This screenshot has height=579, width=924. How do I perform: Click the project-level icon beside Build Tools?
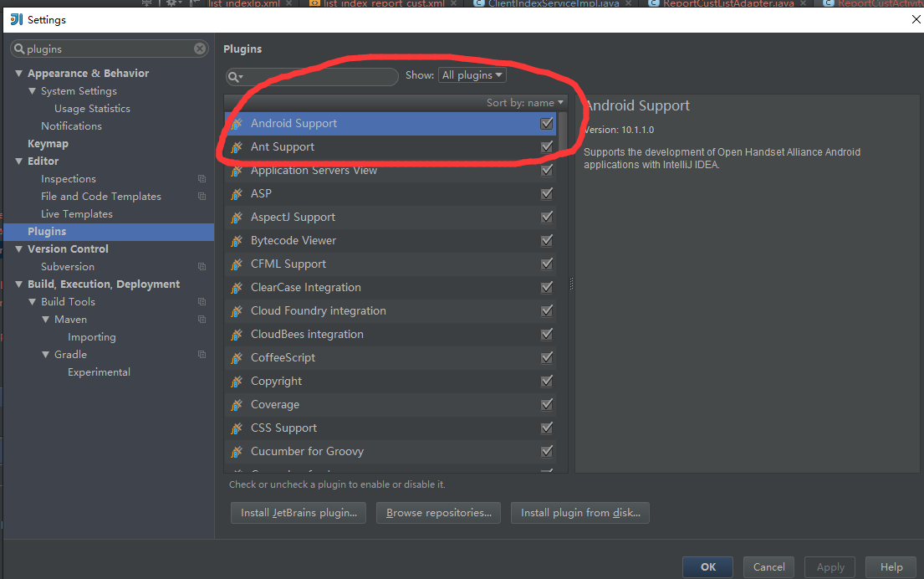click(202, 302)
